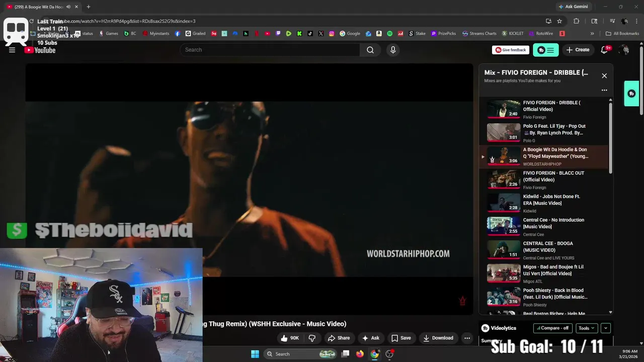
Task: Start voice search with the microphone icon
Action: (x=393, y=50)
